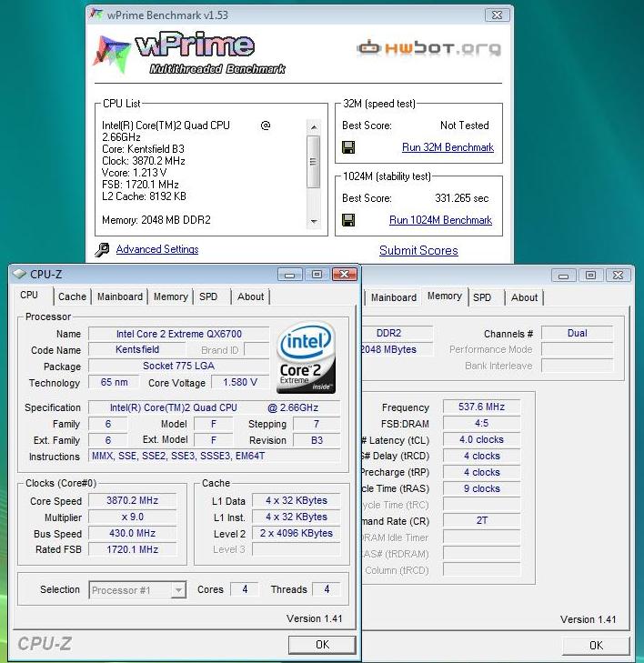
Task: Click the Bus Speed value 430.0 MHz
Action: 133,533
